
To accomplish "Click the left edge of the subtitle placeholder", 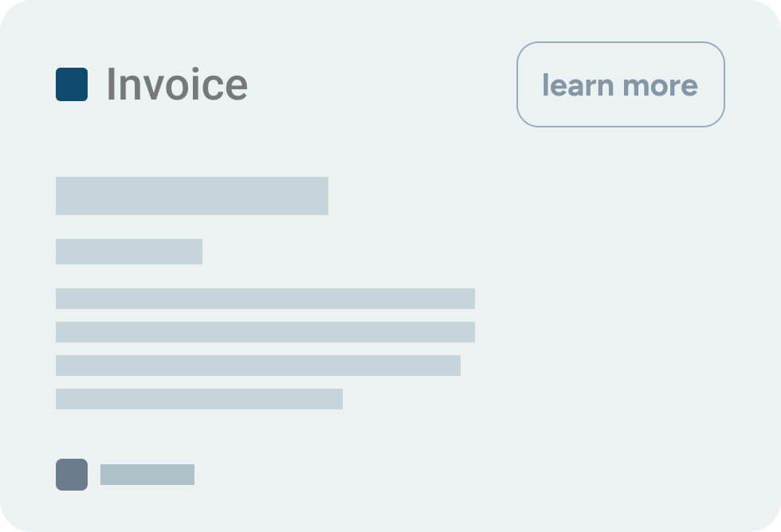I will 59,252.
